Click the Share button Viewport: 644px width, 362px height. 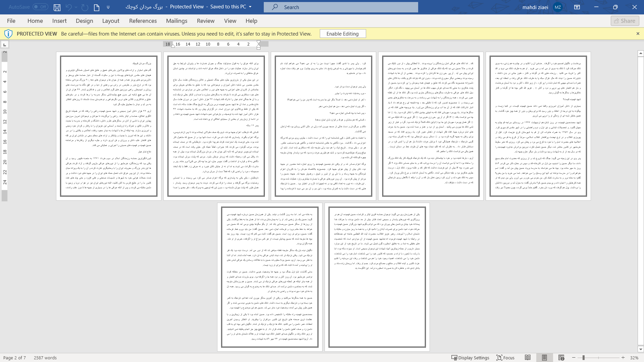pyautogui.click(x=625, y=21)
